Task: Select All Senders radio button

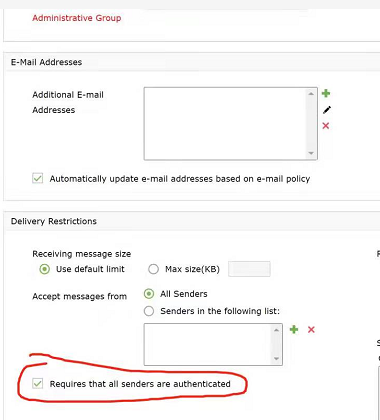Action: point(149,294)
